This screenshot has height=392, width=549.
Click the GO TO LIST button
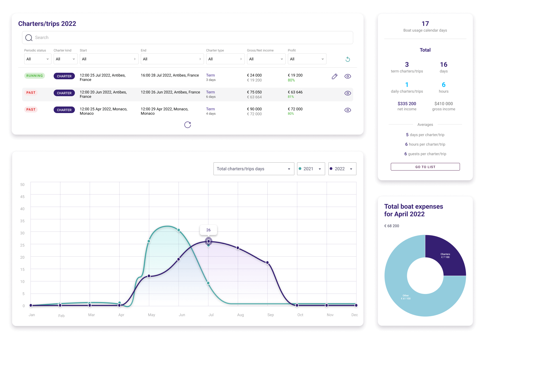pyautogui.click(x=425, y=167)
